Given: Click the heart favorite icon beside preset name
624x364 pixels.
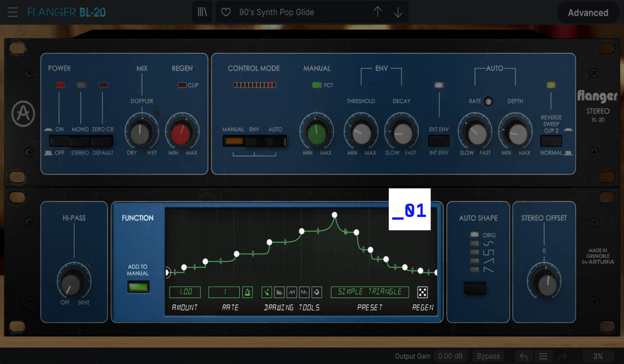Looking at the screenshot, I should coord(225,12).
